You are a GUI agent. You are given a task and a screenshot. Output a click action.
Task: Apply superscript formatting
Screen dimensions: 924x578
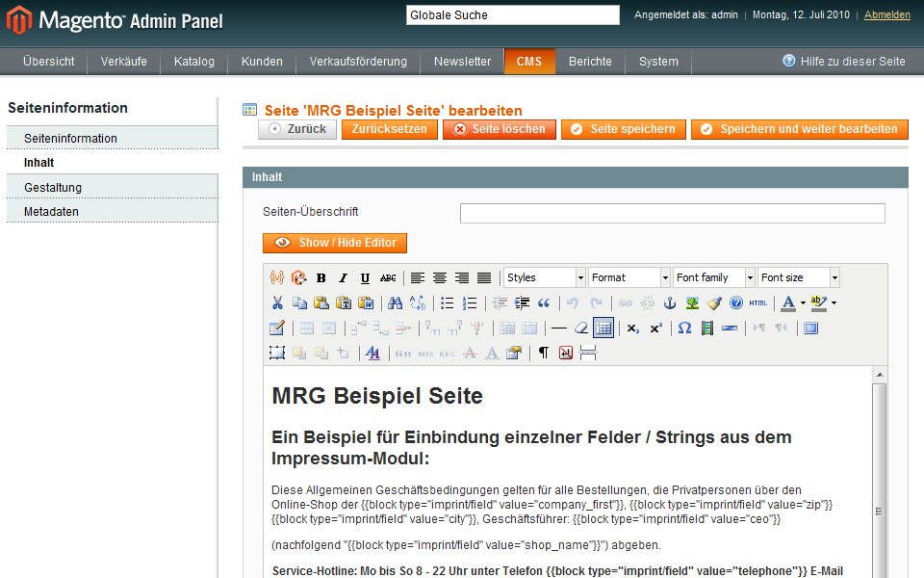tap(655, 328)
